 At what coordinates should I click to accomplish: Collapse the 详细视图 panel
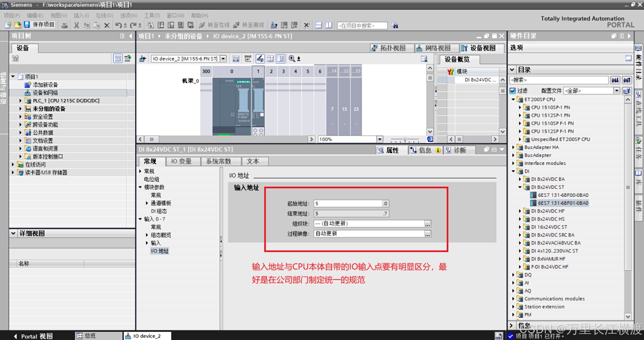pyautogui.click(x=13, y=233)
